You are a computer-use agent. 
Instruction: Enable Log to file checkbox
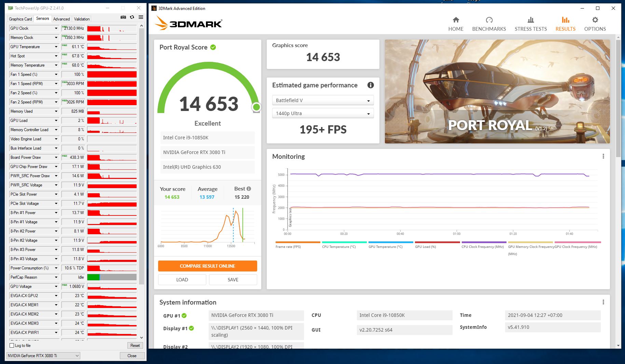[12, 346]
